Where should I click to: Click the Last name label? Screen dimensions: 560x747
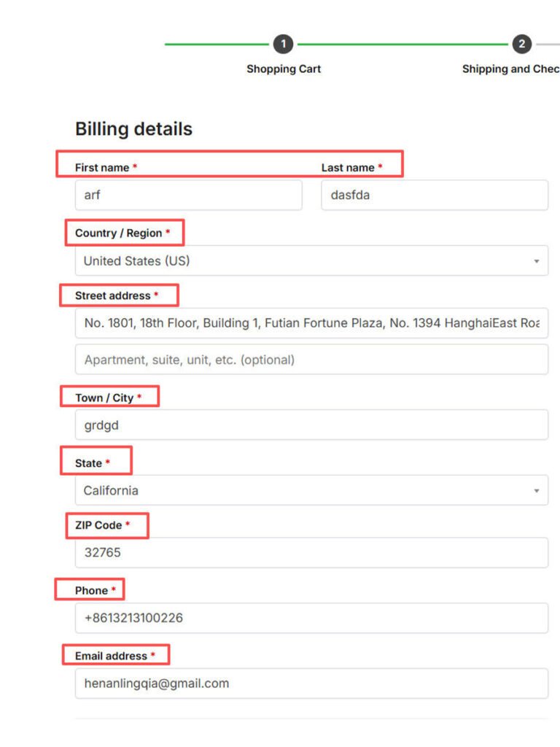pyautogui.click(x=348, y=168)
